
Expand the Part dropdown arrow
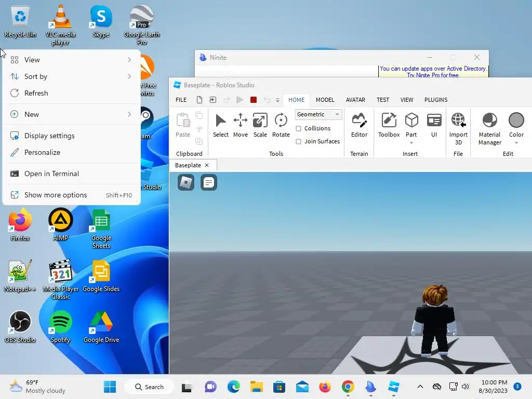[x=411, y=143]
